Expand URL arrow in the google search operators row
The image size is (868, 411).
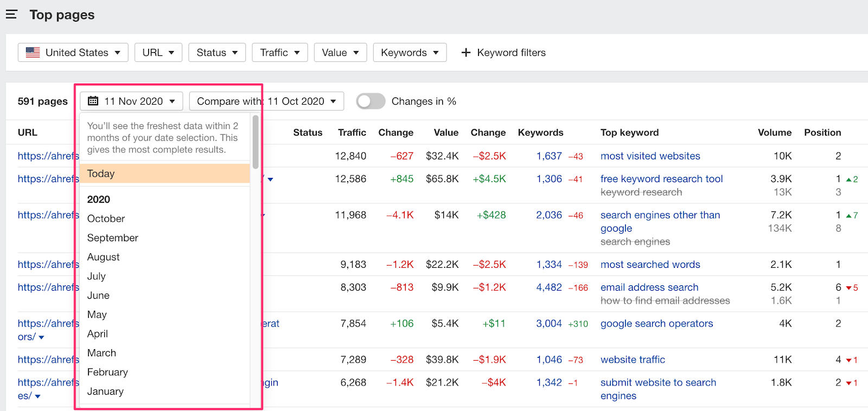(41, 337)
